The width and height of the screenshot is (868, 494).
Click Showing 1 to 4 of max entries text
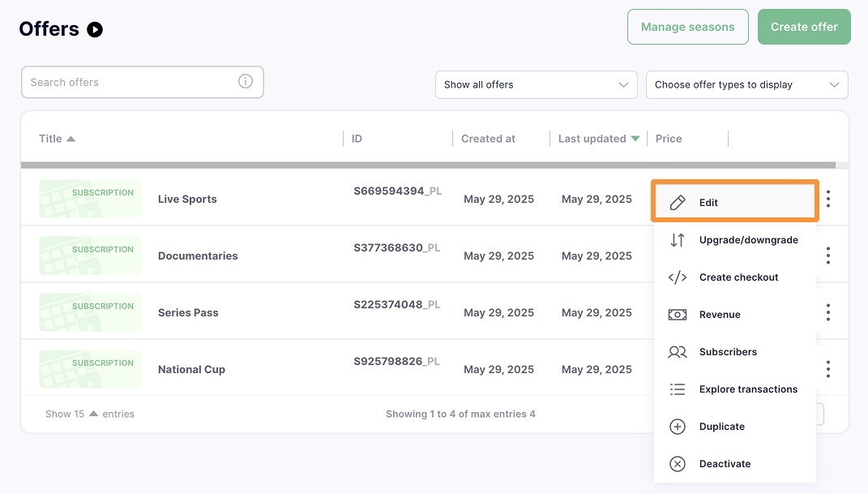[x=460, y=414]
